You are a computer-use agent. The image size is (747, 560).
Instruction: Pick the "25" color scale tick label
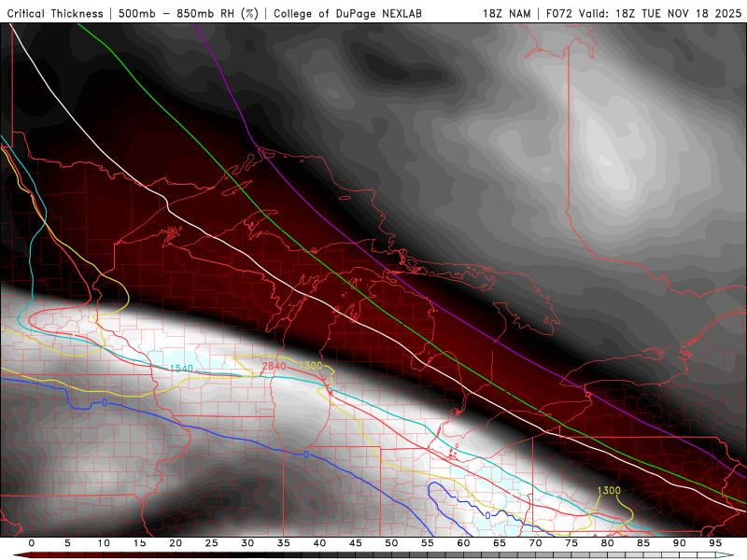click(x=212, y=543)
